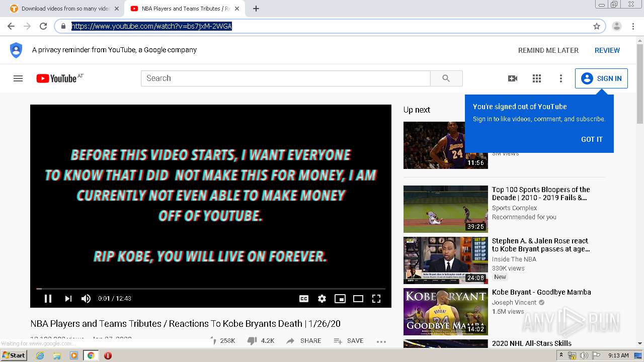
Task: Open a new browser tab
Action: [x=256, y=9]
